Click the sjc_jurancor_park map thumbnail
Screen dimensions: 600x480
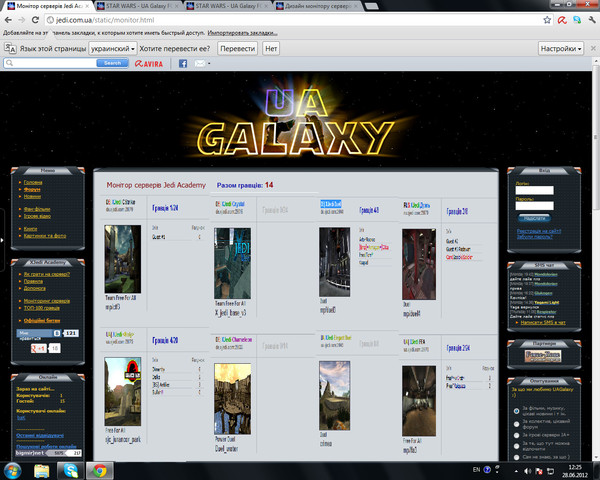point(122,392)
